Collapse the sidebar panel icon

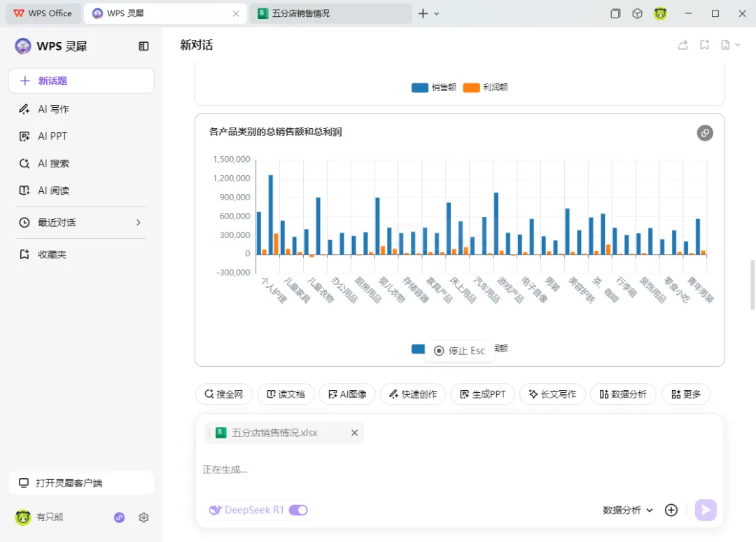coord(143,46)
